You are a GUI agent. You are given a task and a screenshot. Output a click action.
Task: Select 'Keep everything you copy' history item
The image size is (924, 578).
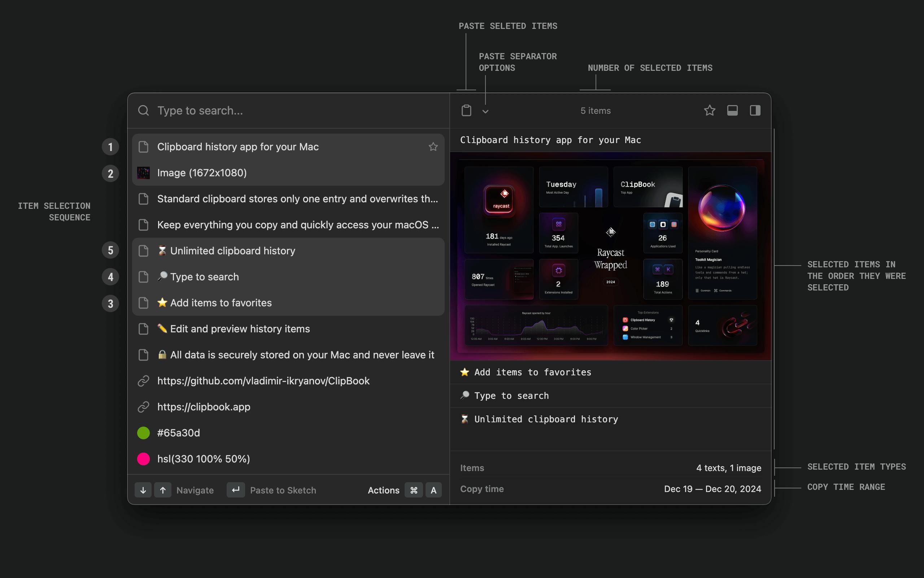[x=288, y=225]
